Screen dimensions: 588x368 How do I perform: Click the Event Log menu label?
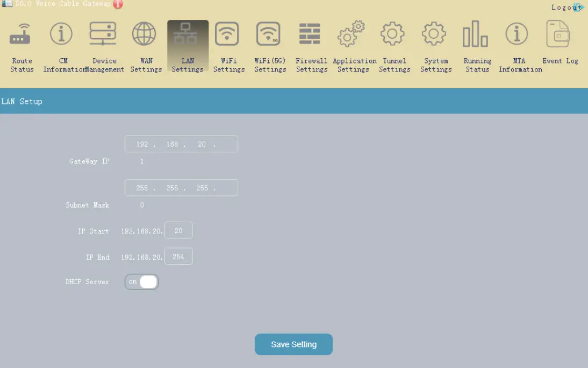tap(560, 61)
